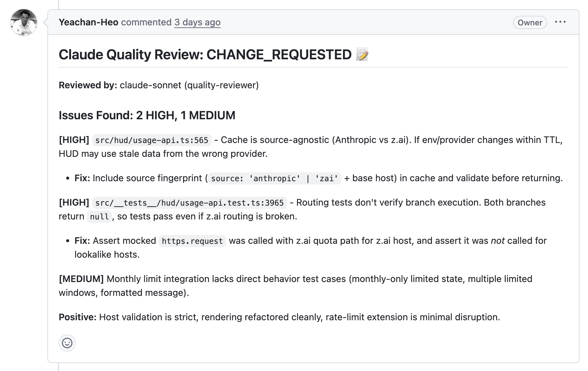Click the [HIGH] label before usage-api.ts:565

[x=74, y=140]
